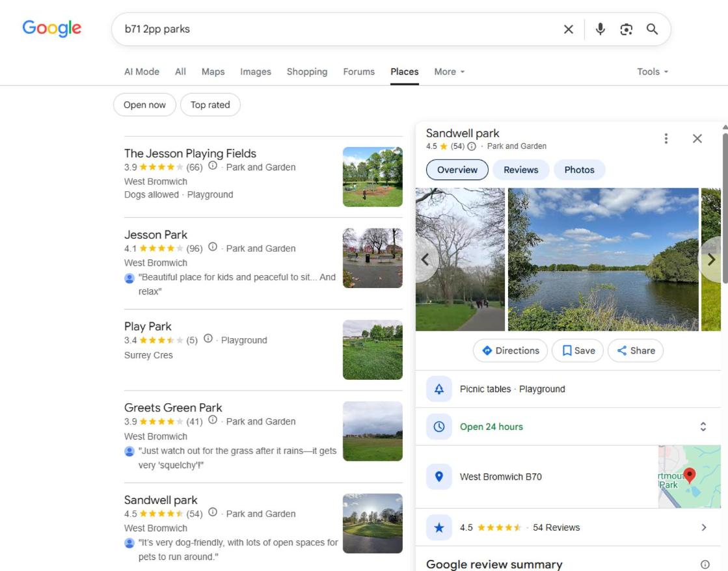
Task: Open the tree-lined path photo in carousel
Action: [460, 259]
